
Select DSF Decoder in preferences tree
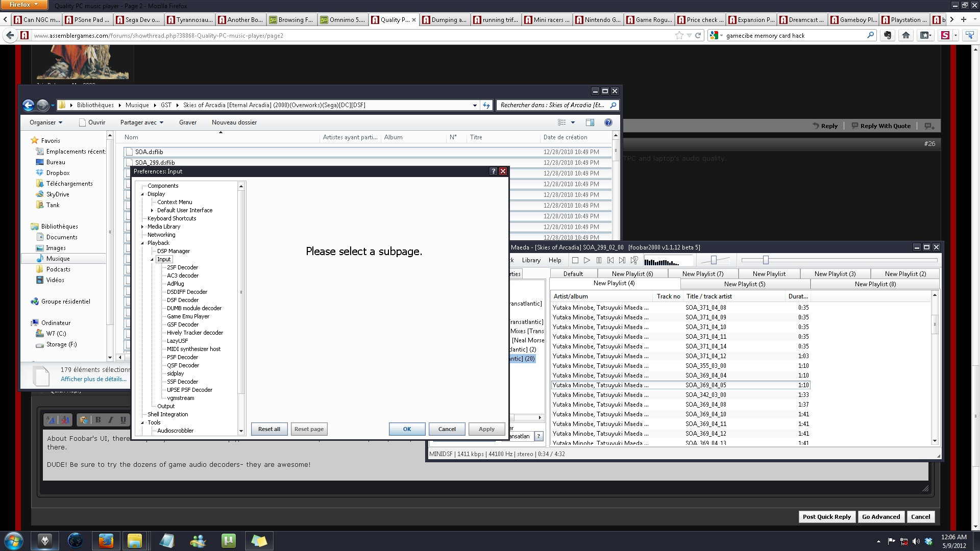coord(182,300)
